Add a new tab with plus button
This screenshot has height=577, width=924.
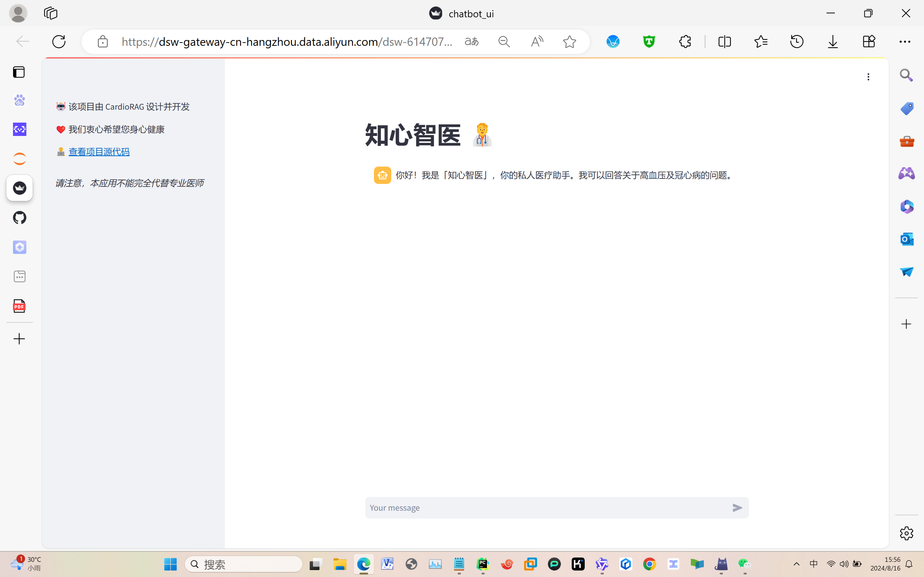click(19, 339)
